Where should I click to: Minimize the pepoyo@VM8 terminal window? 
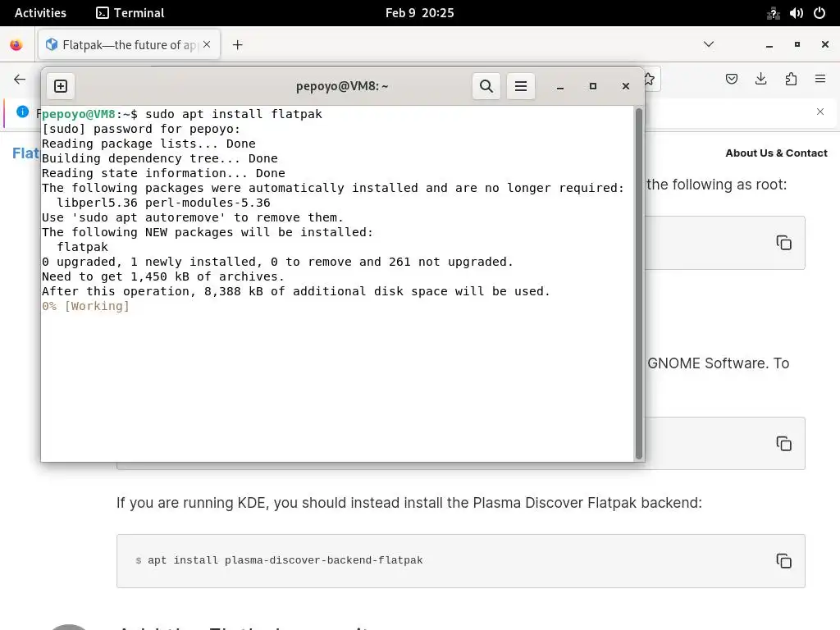point(559,86)
